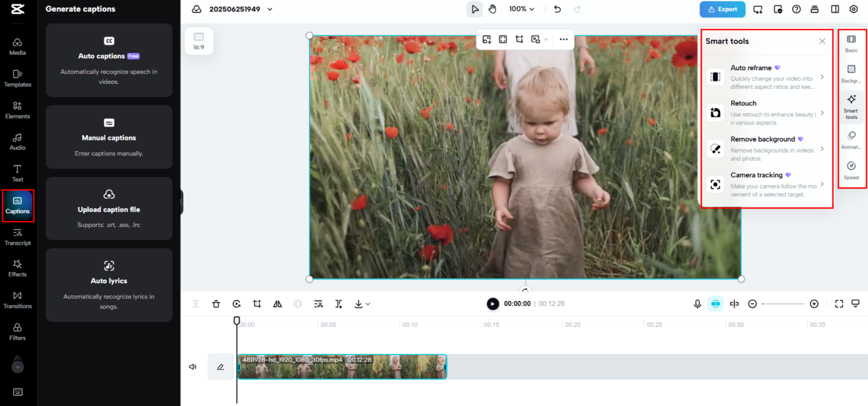Screen dimensions: 868x406
Task: Delete selected clip with trash icon
Action: pos(216,304)
